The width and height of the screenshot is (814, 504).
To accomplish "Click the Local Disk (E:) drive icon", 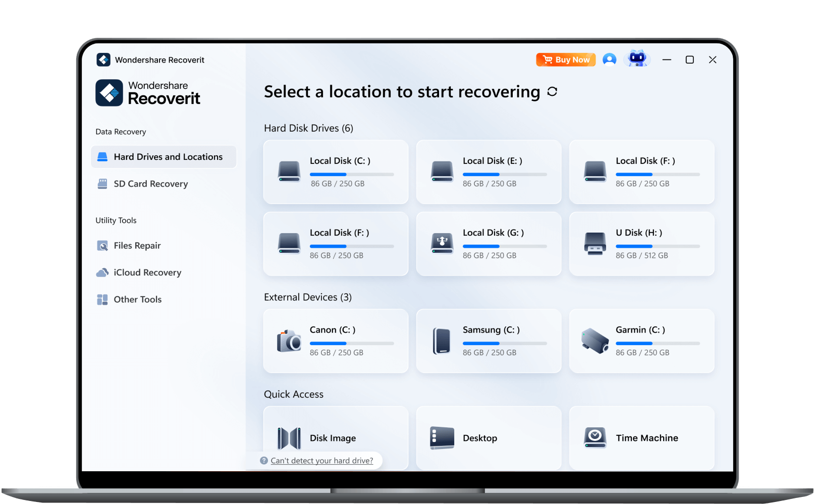I will [442, 172].
